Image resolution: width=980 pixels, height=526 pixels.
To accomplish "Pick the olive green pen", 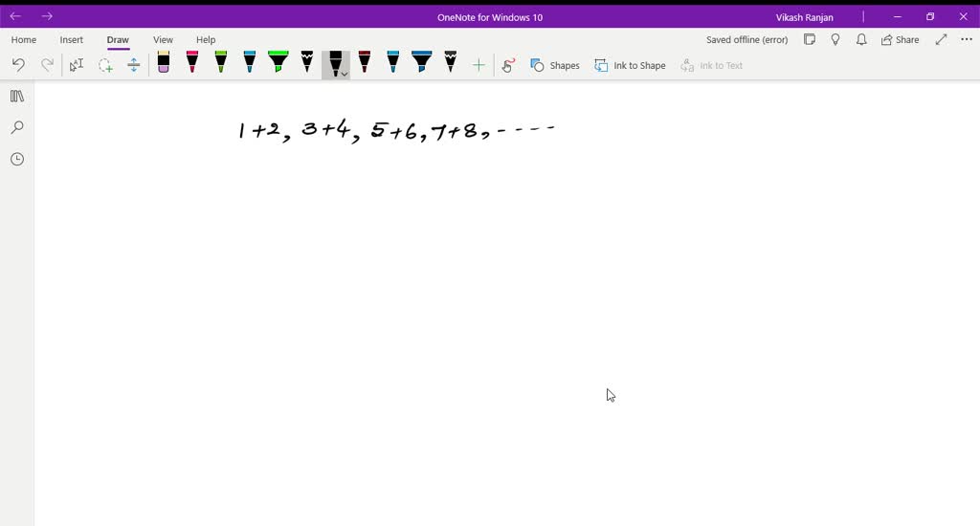I will [x=221, y=62].
